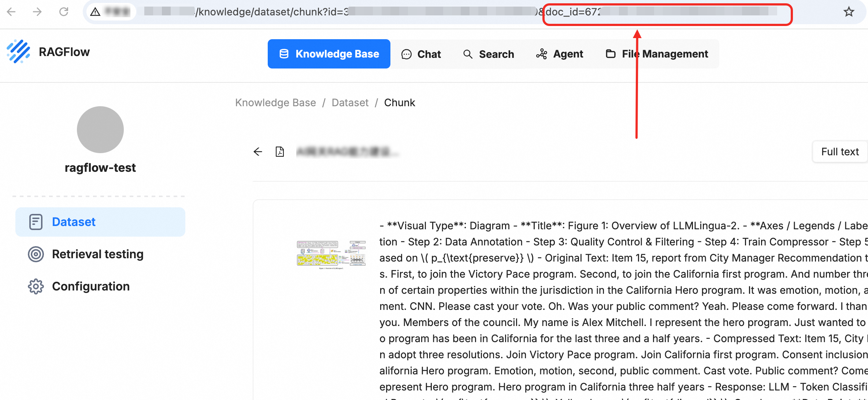Select the Chat bubble icon

point(405,54)
